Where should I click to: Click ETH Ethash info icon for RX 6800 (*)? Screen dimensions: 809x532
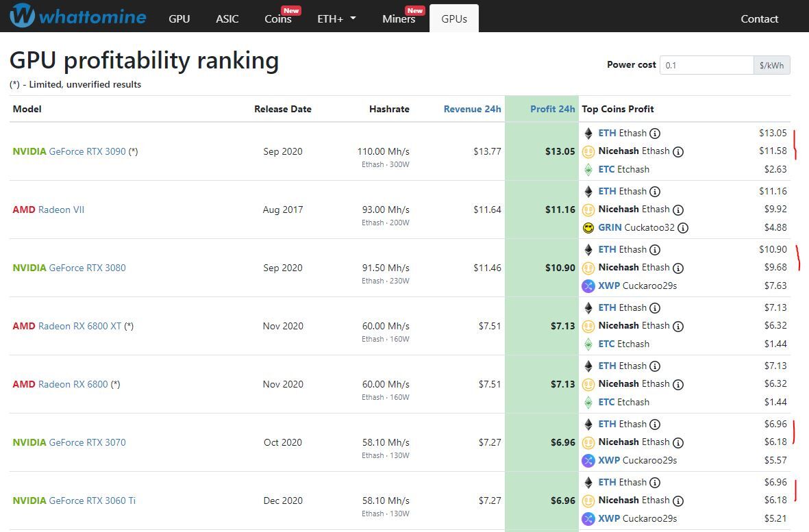(x=655, y=366)
